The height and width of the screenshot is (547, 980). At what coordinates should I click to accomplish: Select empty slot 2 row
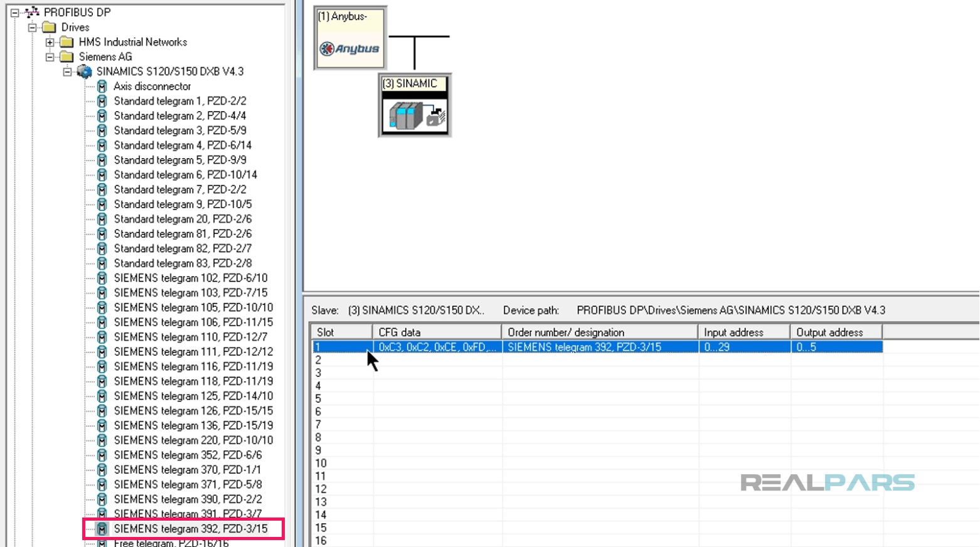click(597, 360)
